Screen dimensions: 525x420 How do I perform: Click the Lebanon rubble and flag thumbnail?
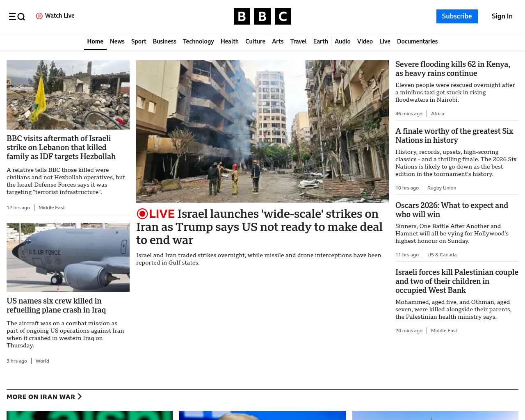(68, 95)
